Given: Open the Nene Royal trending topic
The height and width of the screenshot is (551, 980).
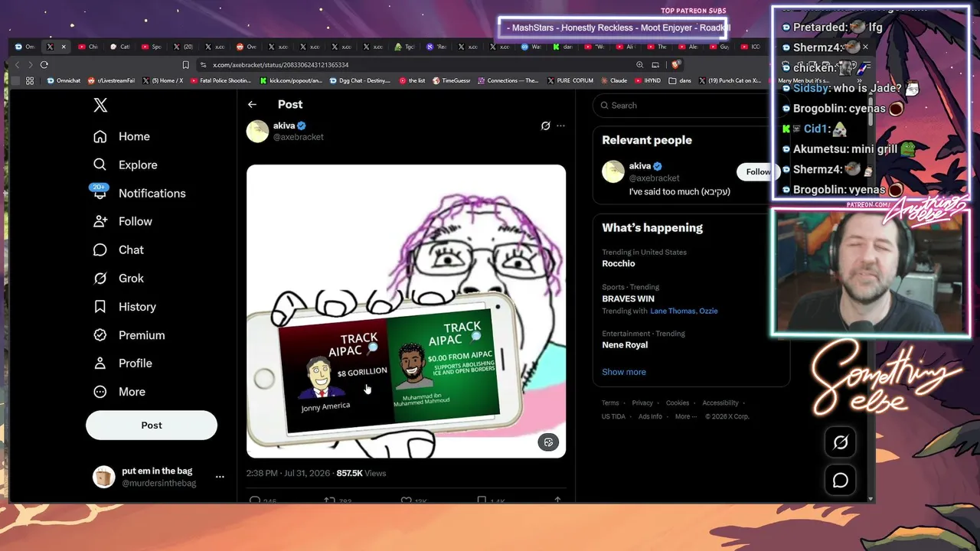Looking at the screenshot, I should (625, 345).
